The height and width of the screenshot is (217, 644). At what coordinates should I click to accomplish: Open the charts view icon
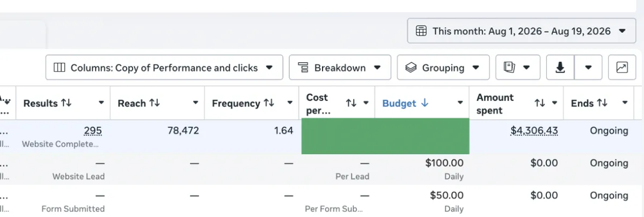(622, 68)
